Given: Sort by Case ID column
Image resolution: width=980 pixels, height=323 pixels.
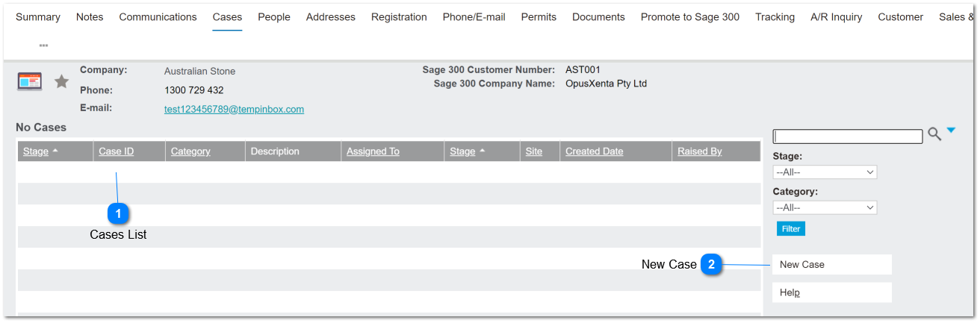Looking at the screenshot, I should tap(117, 151).
